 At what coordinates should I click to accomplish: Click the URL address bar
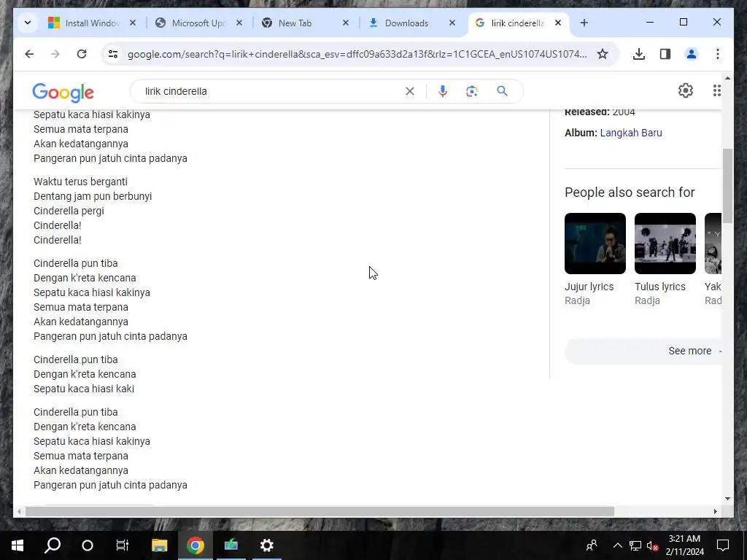tap(357, 54)
